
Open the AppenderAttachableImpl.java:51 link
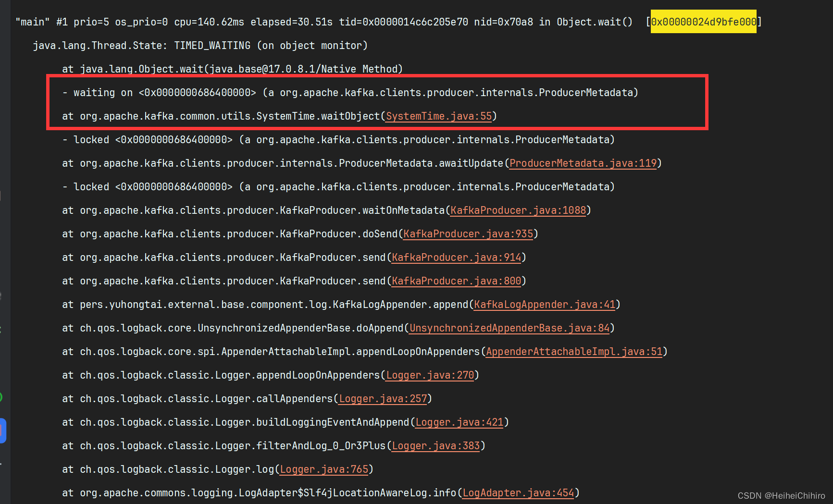(574, 352)
